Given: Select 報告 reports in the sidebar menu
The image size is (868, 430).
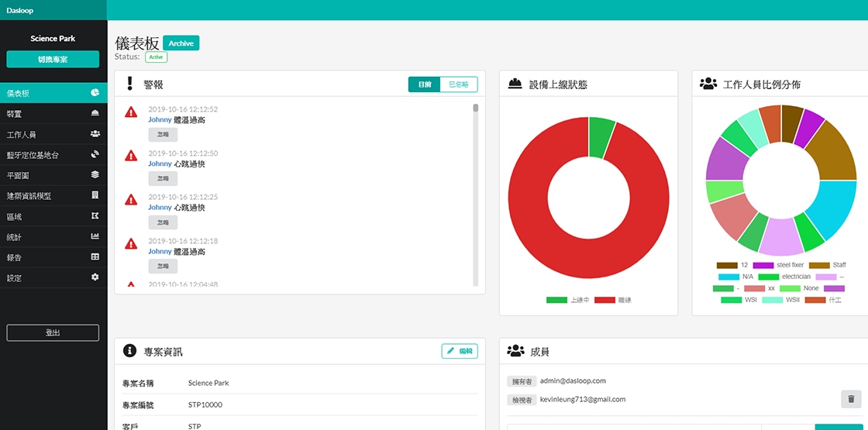Looking at the screenshot, I should 53,257.
